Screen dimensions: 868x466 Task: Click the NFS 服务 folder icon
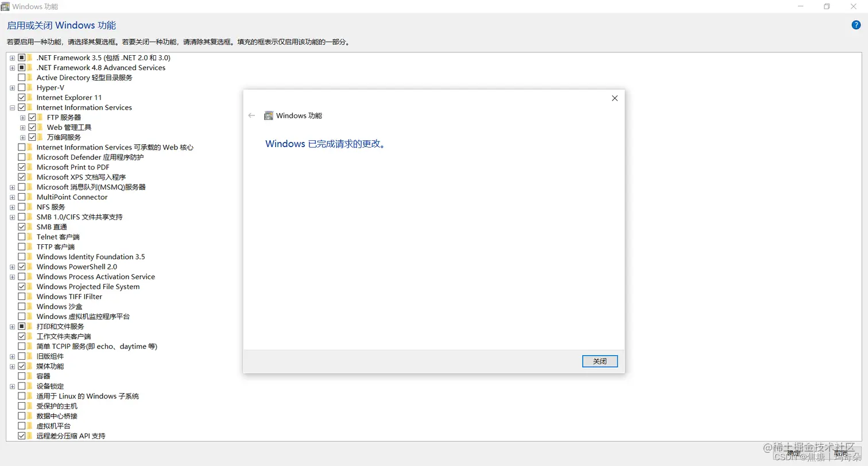point(30,207)
